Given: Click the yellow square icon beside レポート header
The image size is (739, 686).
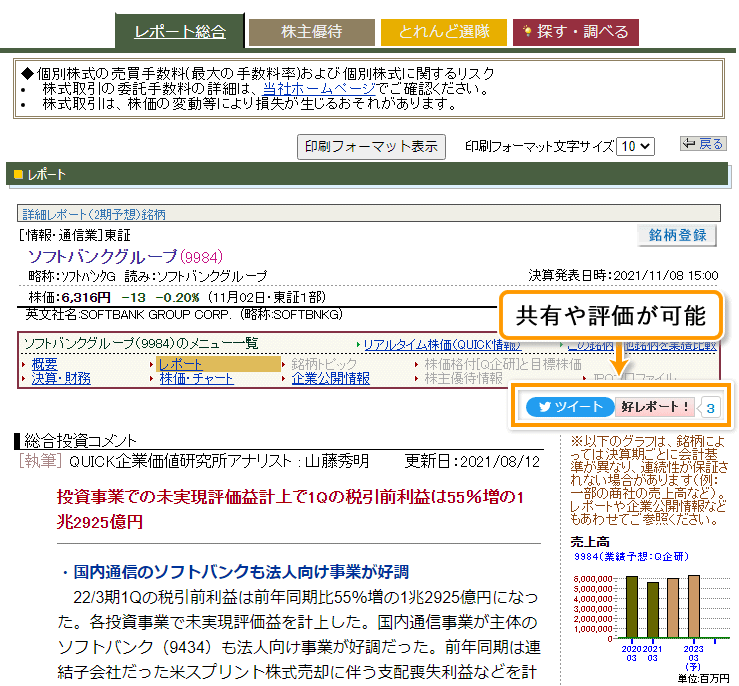Looking at the screenshot, I should [x=18, y=174].
